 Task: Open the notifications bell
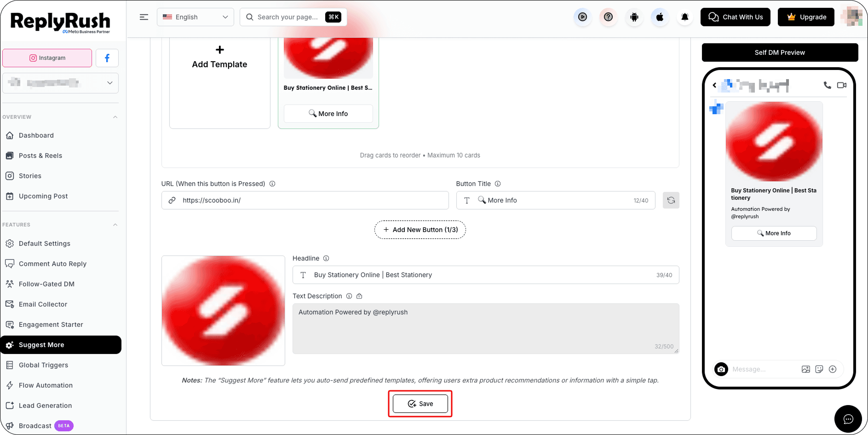pyautogui.click(x=685, y=17)
